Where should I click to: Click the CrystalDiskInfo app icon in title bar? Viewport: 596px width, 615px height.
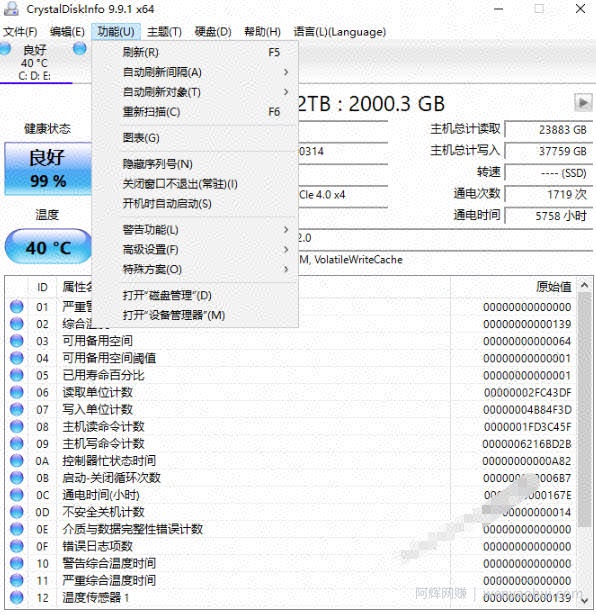click(11, 9)
